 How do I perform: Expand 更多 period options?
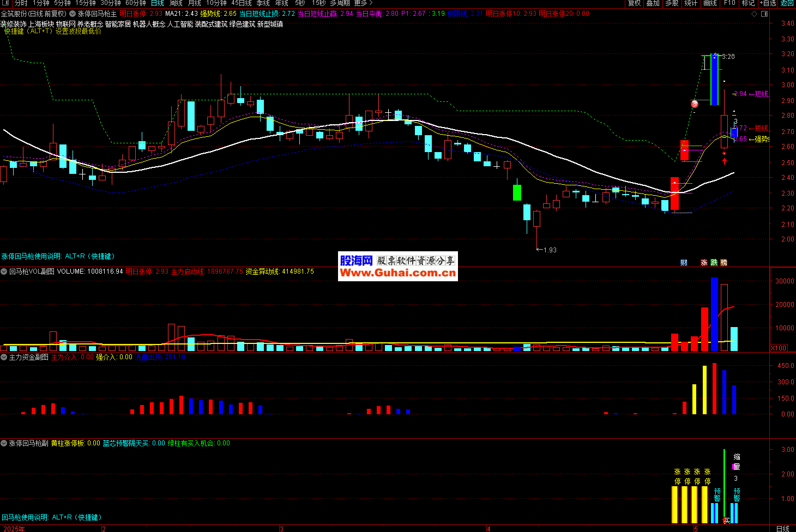click(x=363, y=3)
